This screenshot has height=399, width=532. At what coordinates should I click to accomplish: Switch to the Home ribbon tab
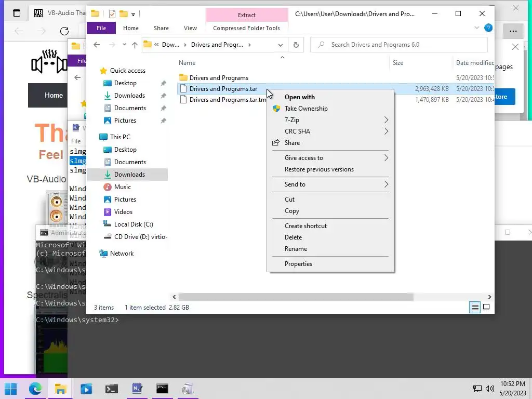click(x=130, y=28)
